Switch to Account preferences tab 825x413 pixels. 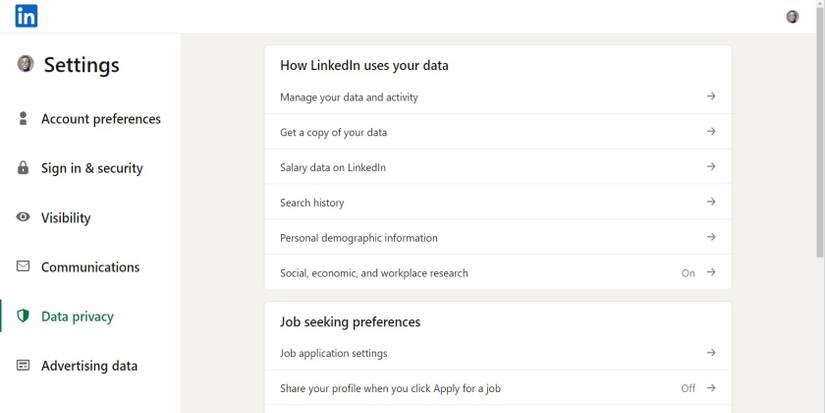[x=100, y=119]
